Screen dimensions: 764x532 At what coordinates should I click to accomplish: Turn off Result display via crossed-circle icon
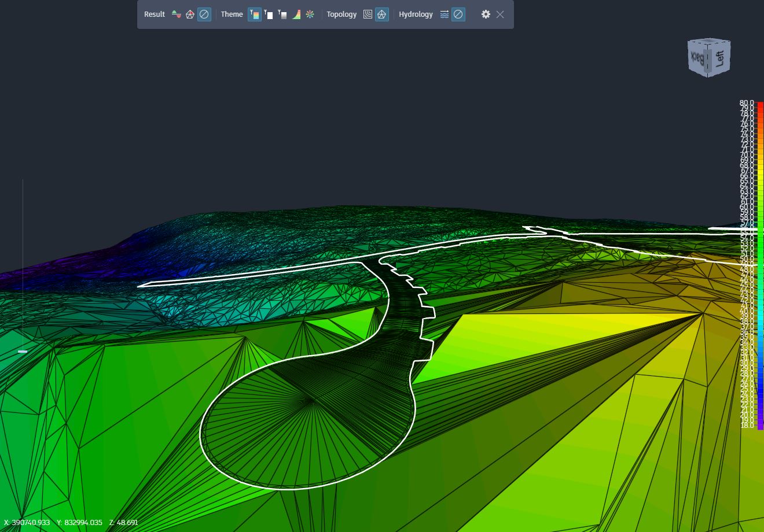tap(204, 14)
